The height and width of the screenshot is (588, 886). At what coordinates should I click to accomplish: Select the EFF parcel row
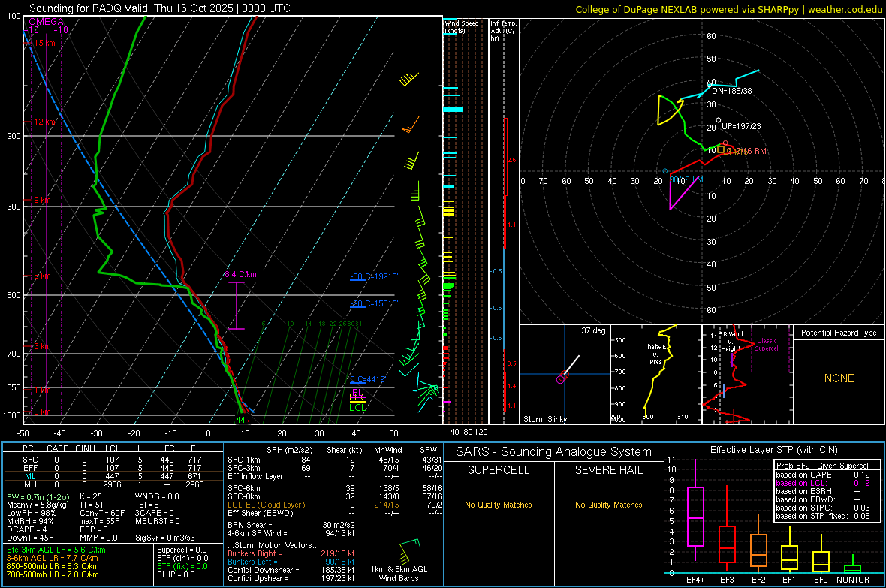click(112, 468)
